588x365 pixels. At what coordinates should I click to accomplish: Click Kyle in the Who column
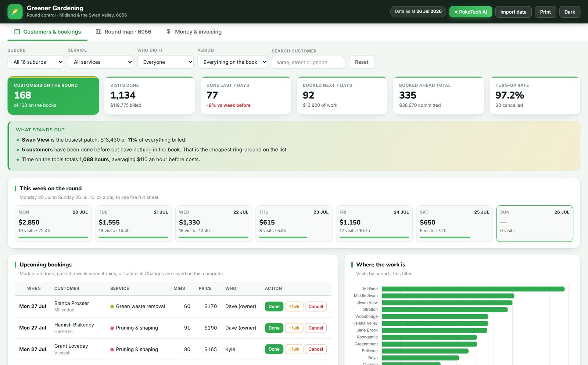[x=230, y=349]
